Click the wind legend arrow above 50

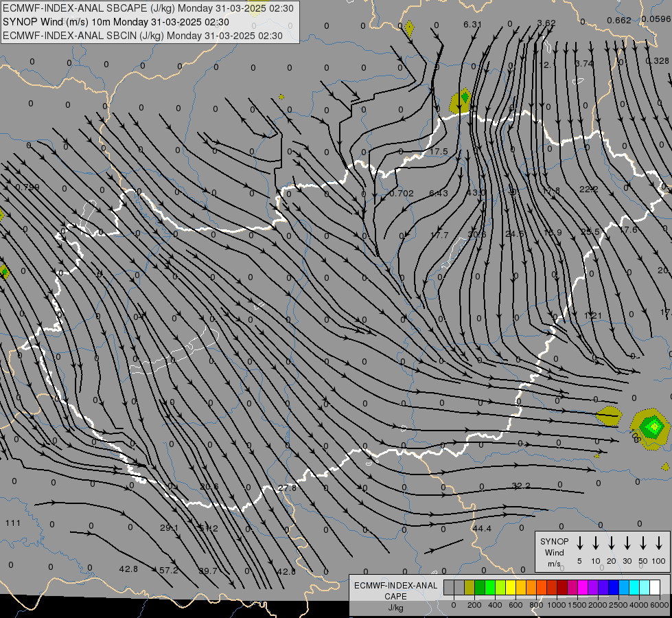(x=643, y=543)
